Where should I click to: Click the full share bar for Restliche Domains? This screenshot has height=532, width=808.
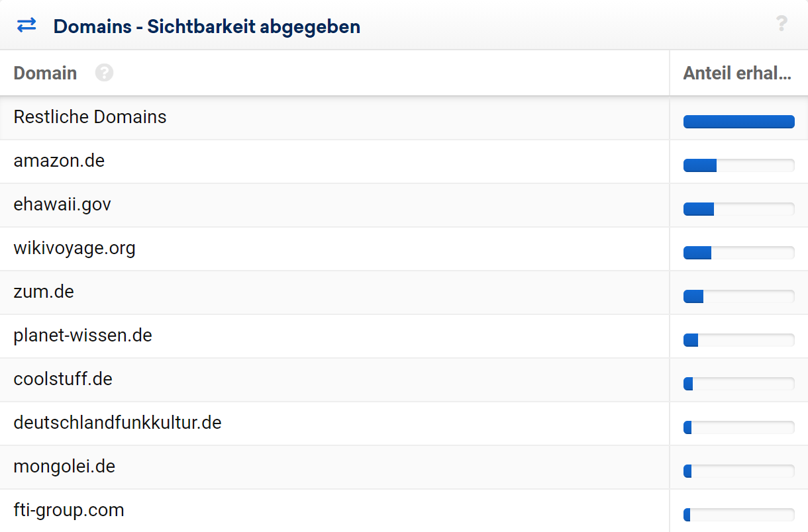tap(738, 122)
